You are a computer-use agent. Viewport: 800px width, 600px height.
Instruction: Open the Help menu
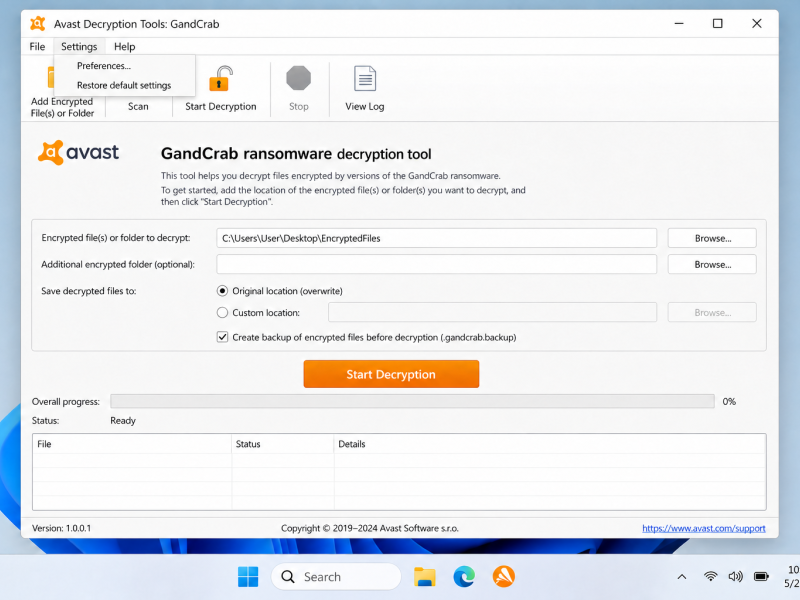coord(124,46)
